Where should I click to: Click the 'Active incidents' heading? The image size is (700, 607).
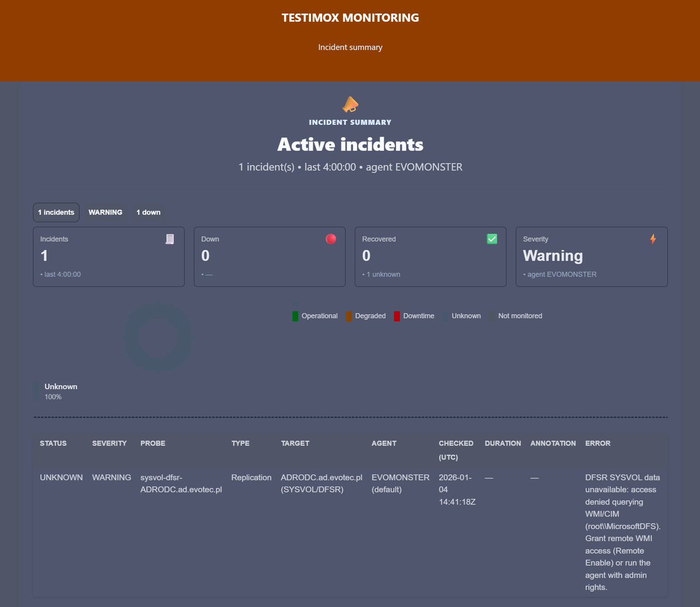(x=350, y=145)
